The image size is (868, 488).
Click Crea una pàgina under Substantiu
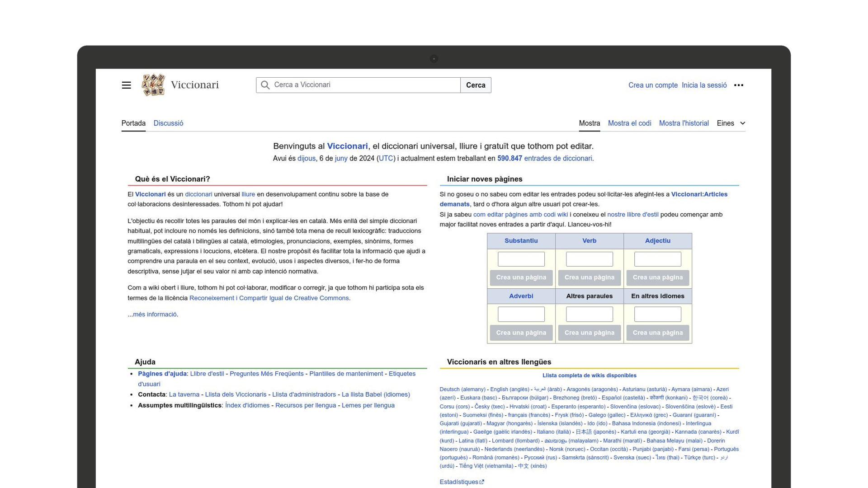click(521, 277)
